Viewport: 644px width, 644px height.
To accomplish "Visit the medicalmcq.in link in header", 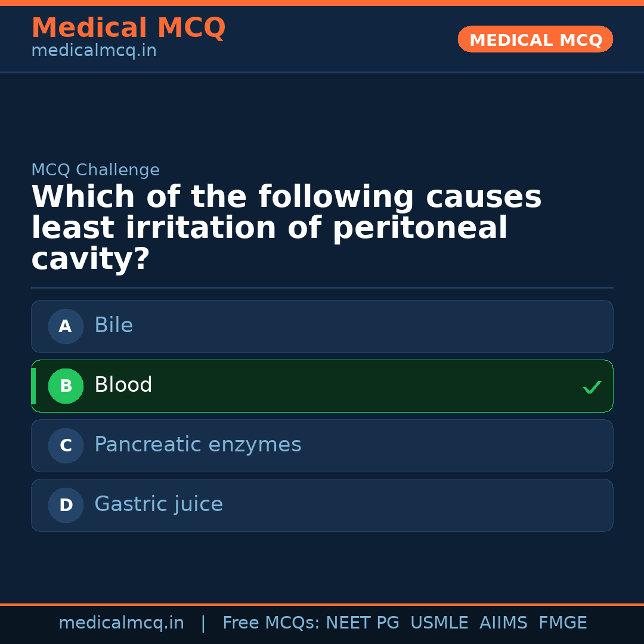I will 94,50.
